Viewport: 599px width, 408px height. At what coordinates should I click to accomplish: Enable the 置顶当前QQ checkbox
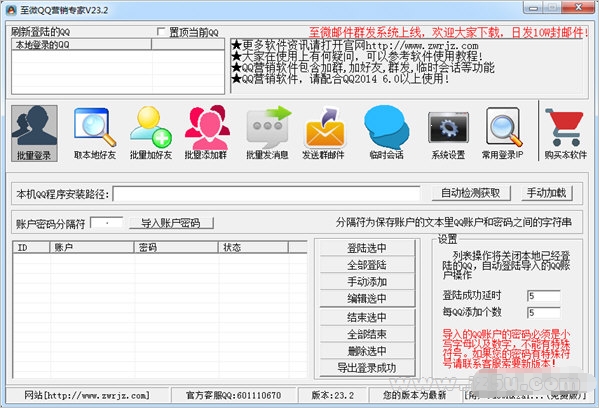coord(161,32)
